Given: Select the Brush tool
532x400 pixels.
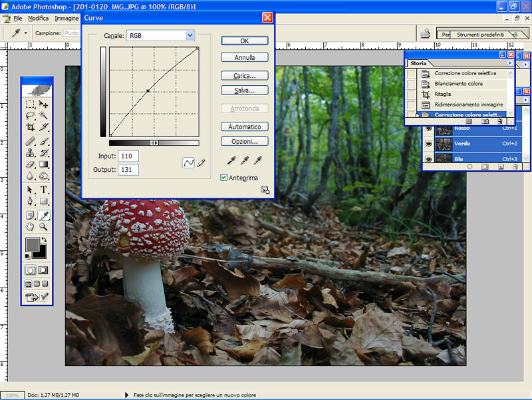Looking at the screenshot, I should click(43, 141).
